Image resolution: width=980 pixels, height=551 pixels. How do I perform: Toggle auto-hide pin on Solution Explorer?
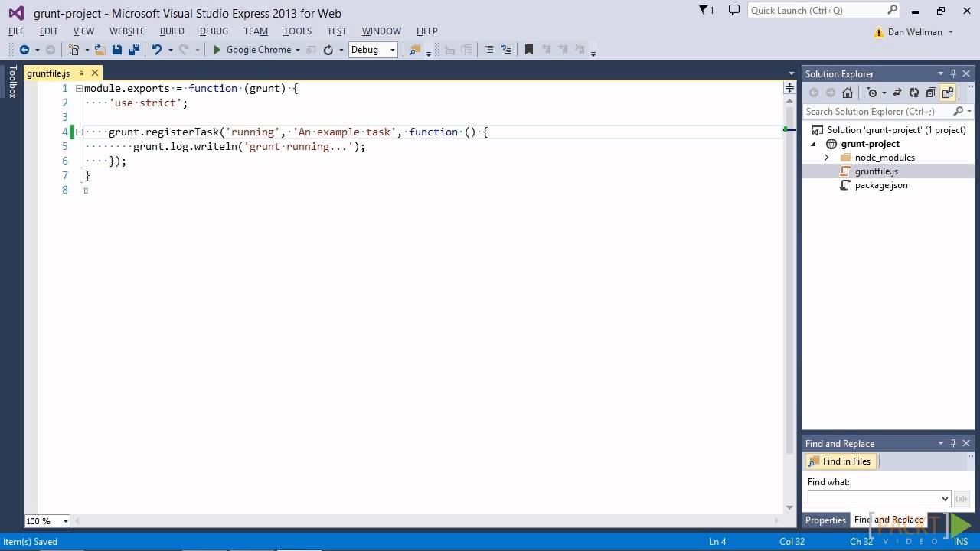953,73
